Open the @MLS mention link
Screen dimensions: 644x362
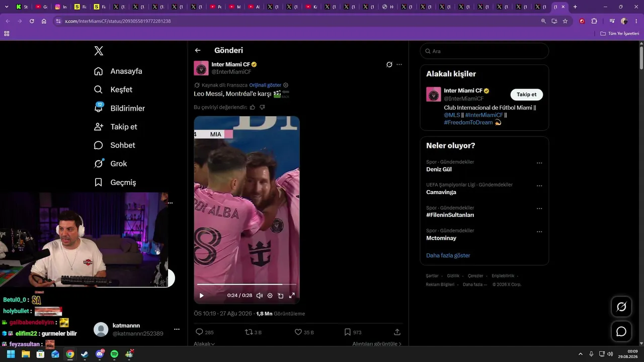click(452, 115)
